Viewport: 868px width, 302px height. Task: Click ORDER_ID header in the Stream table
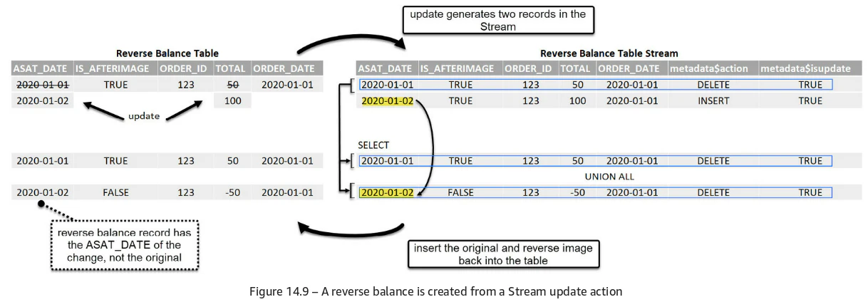pyautogui.click(x=530, y=69)
